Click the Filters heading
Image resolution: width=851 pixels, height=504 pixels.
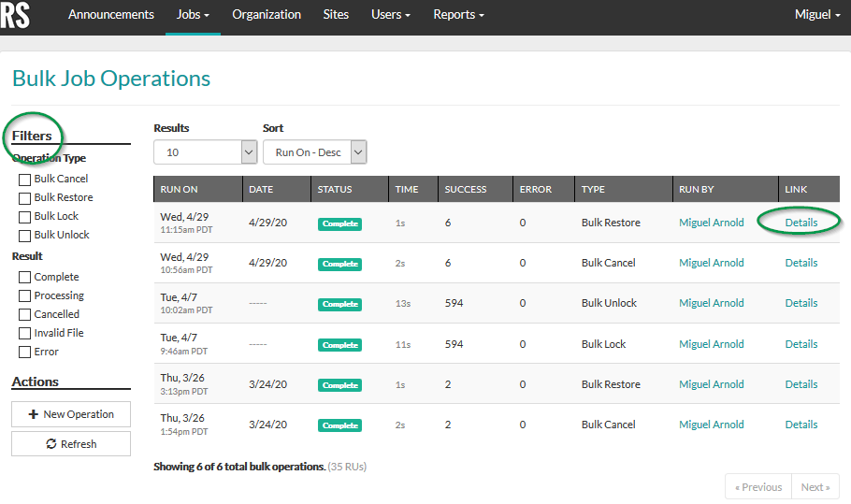coord(32,136)
